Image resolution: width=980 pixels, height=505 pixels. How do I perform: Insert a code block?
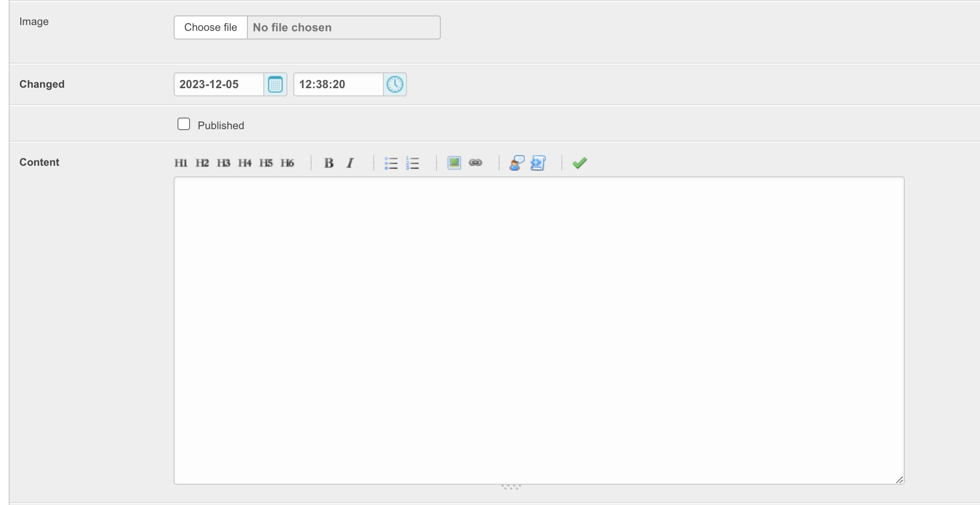tap(538, 163)
